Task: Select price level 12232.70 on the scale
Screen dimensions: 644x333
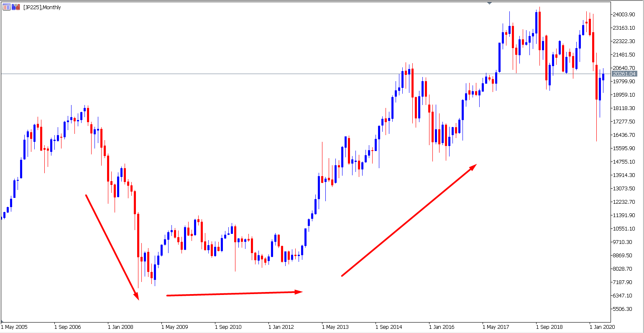Action: (x=624, y=202)
